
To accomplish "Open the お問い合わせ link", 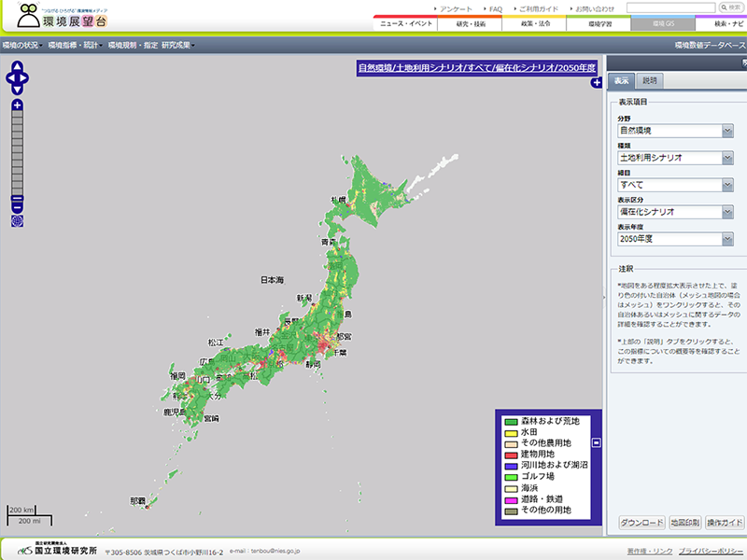I will coord(593,9).
